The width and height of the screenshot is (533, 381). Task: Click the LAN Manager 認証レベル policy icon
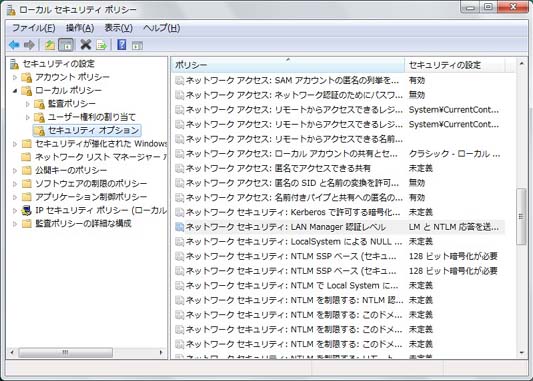tap(179, 227)
